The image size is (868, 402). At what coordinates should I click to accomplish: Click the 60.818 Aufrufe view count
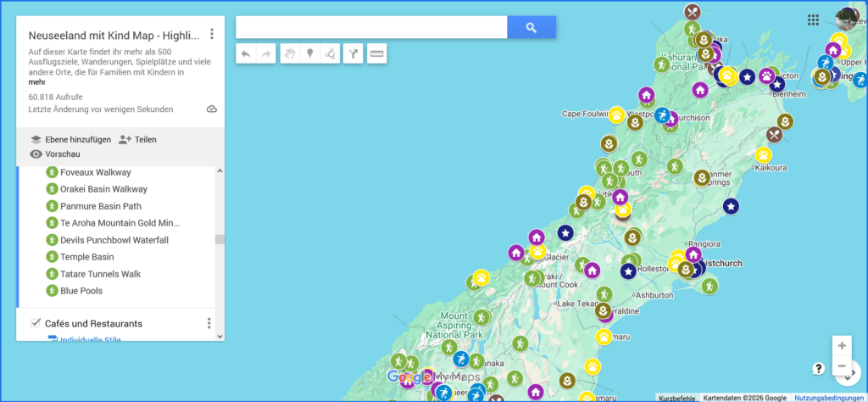coord(55,97)
